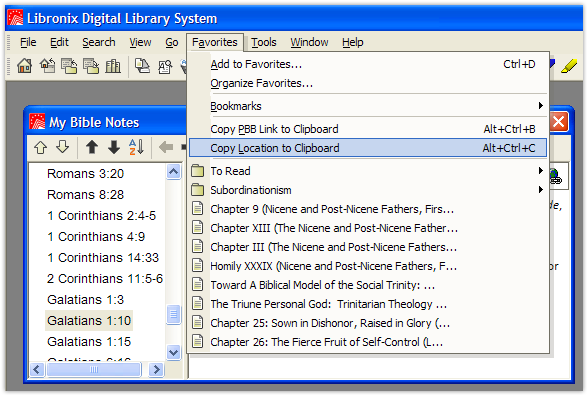
Task: Click the globe icon behind the menu
Action: [556, 176]
